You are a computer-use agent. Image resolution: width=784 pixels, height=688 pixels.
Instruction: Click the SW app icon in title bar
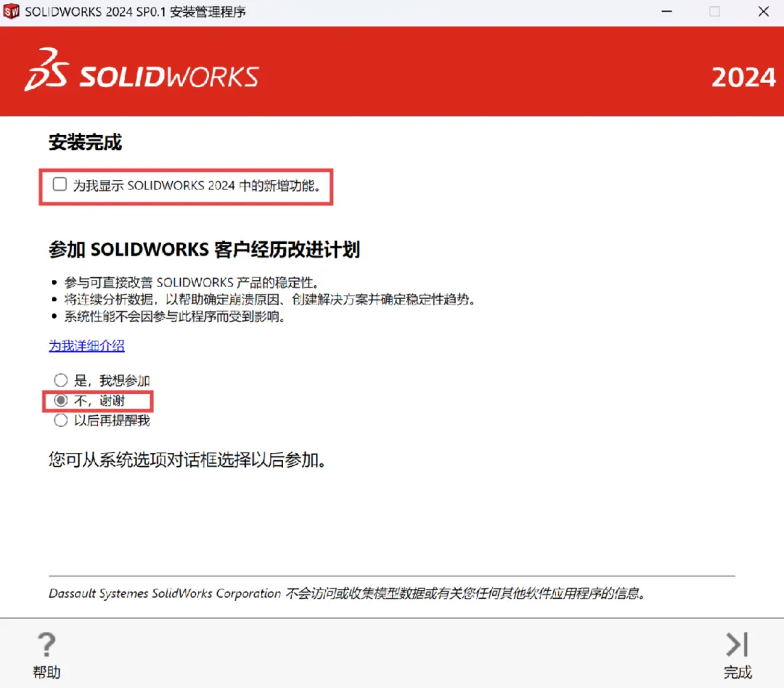coord(11,11)
